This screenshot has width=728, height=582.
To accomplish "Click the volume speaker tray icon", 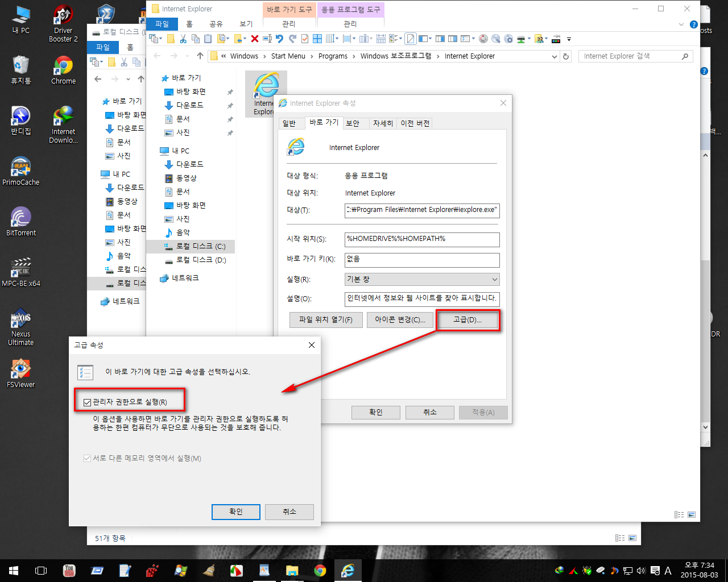I will pyautogui.click(x=641, y=571).
